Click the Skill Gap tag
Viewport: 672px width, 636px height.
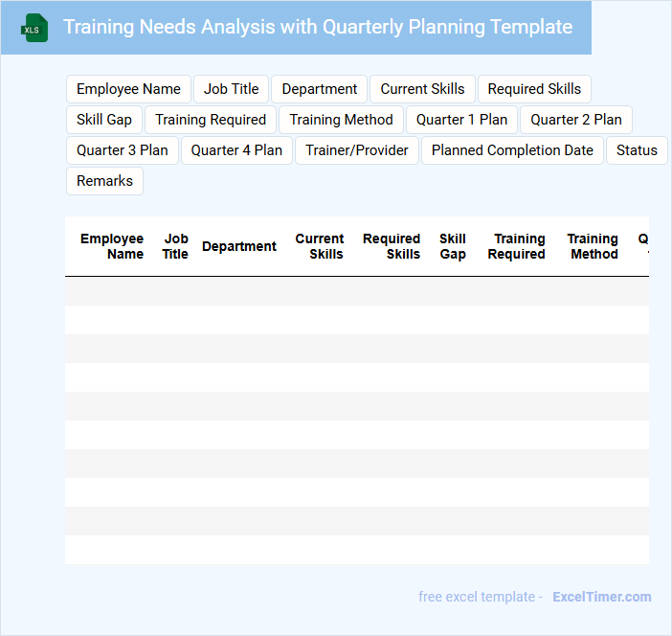(x=104, y=120)
